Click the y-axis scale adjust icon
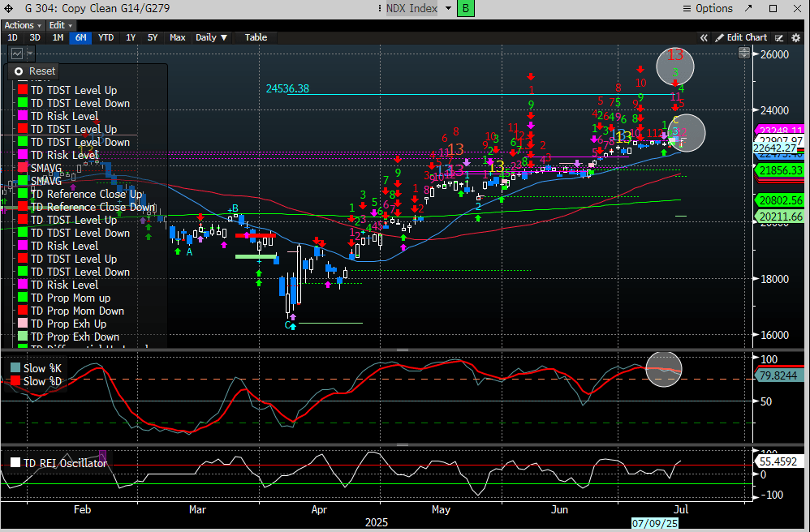Image resolution: width=810 pixels, height=532 pixels. [744, 54]
